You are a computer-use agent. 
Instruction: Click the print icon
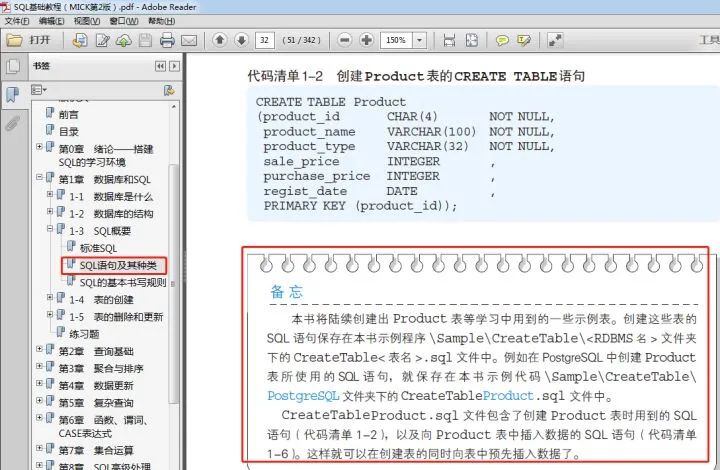click(x=167, y=40)
